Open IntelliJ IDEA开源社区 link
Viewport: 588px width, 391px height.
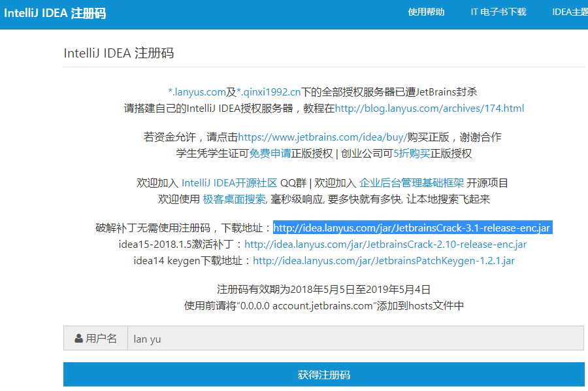tap(229, 182)
